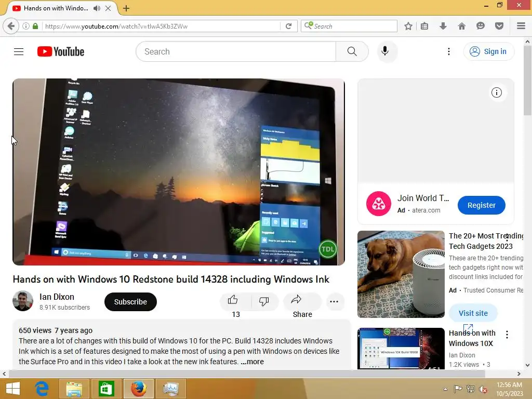Image resolution: width=532 pixels, height=399 pixels.
Task: Open more actions ellipsis under video
Action: point(334,302)
